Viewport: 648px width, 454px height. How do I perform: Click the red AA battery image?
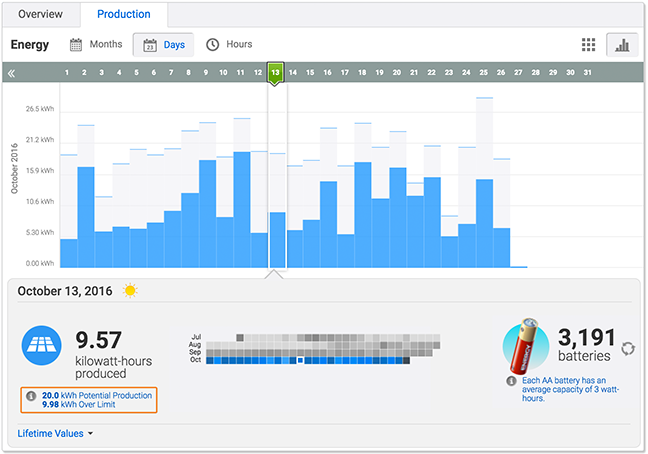click(x=524, y=346)
